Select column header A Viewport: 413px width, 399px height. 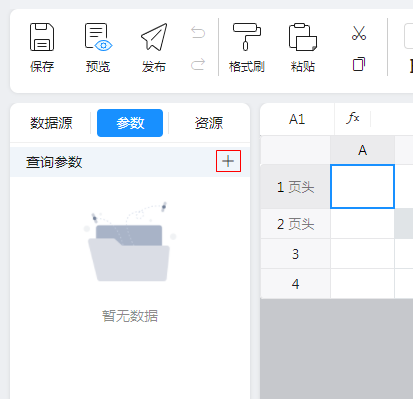(x=363, y=150)
